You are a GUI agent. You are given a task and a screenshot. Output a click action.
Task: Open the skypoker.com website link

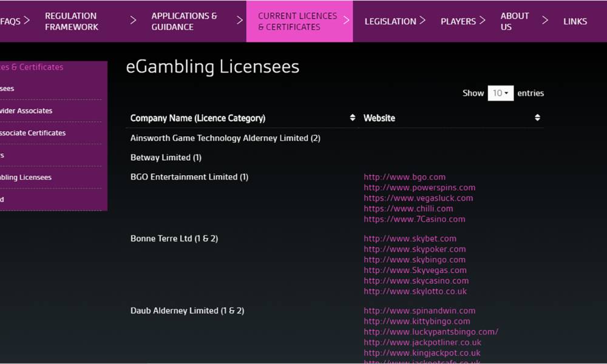point(415,249)
